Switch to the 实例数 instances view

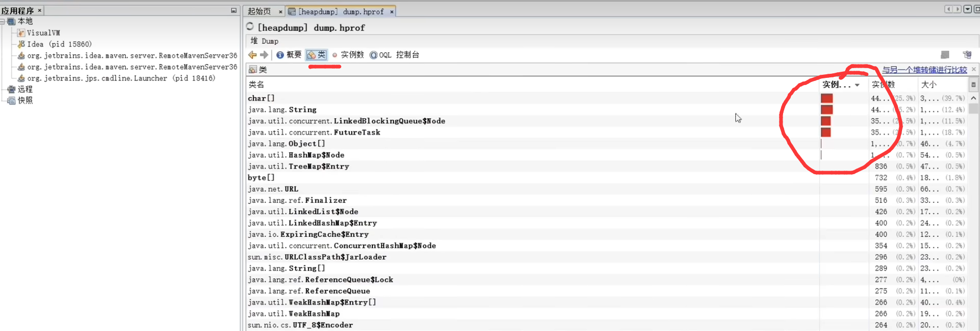(348, 55)
